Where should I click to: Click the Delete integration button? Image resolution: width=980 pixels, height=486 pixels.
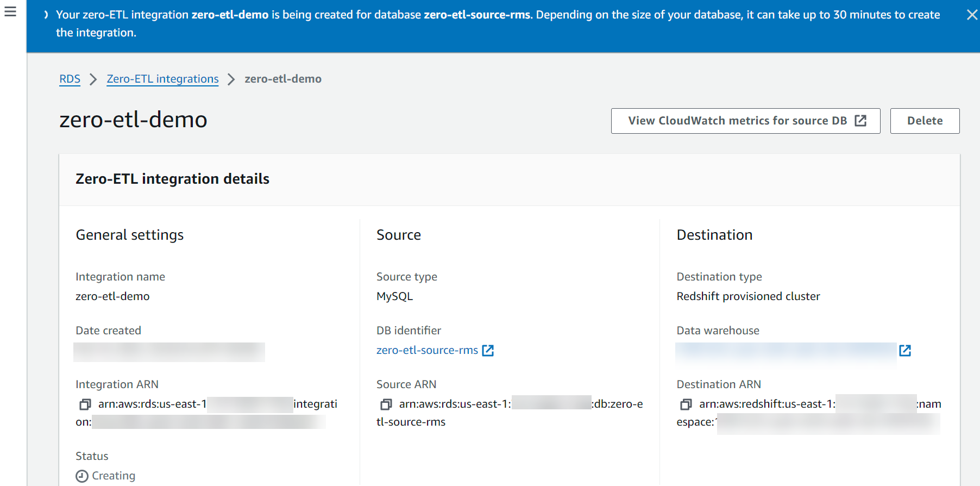925,121
